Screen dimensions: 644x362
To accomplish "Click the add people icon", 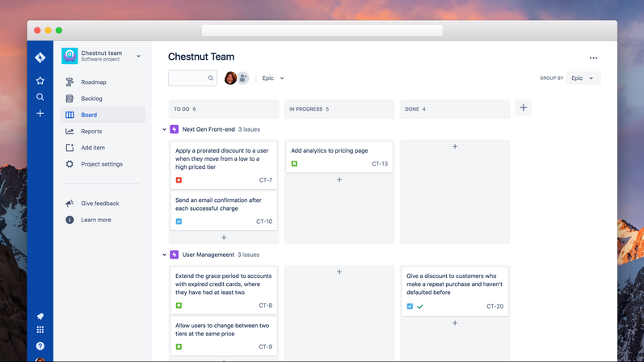I will click(243, 78).
